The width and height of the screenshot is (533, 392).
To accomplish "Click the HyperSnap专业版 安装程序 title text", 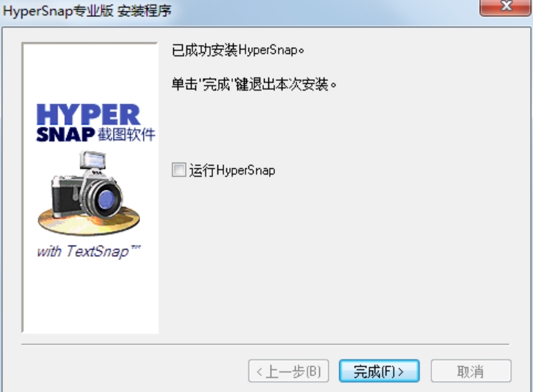I will (87, 10).
